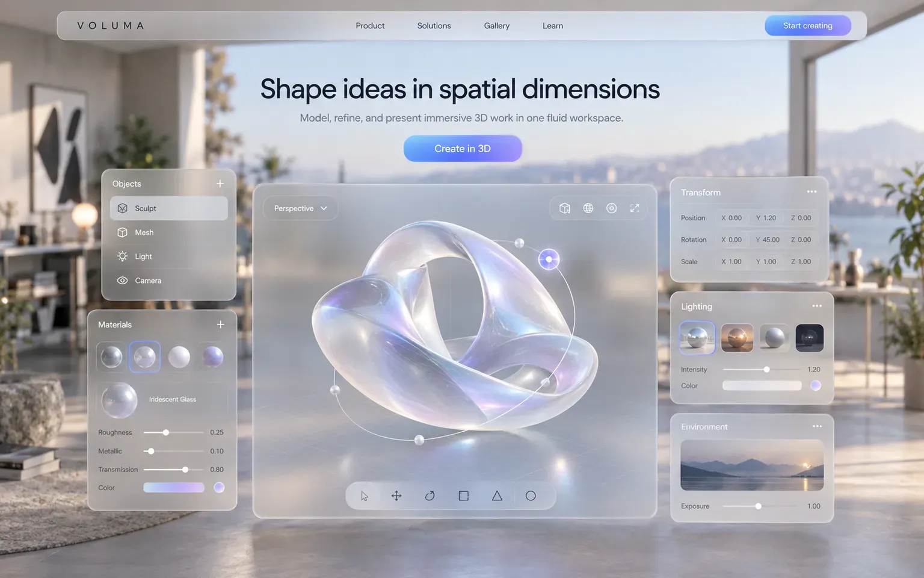924x578 pixels.
Task: Open the Solutions menu
Action: coord(434,26)
